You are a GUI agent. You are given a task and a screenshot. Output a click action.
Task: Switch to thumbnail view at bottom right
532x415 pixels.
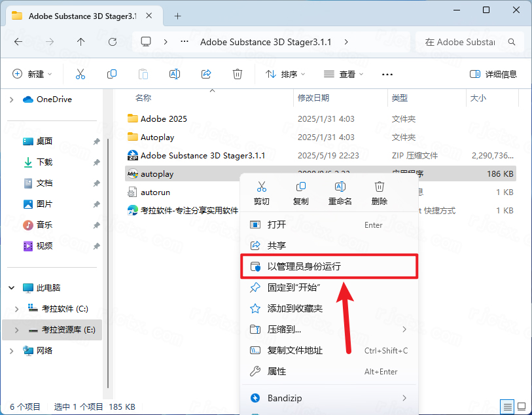[522, 406]
